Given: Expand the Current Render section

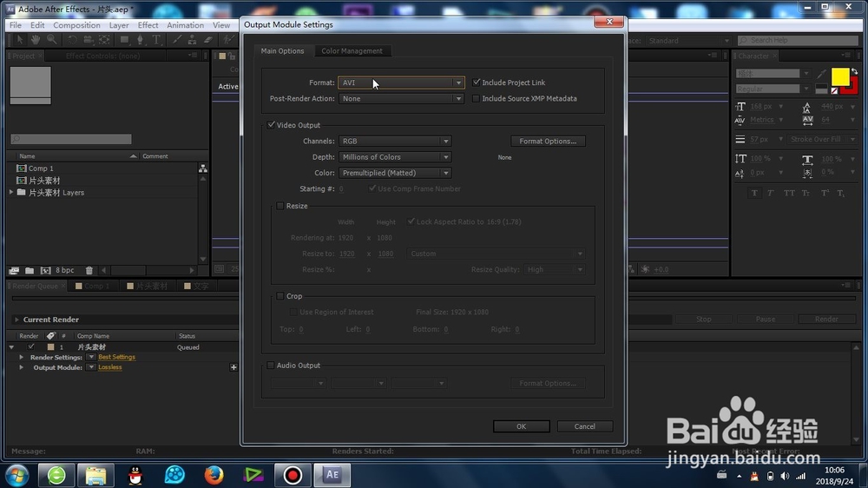Looking at the screenshot, I should tap(16, 320).
